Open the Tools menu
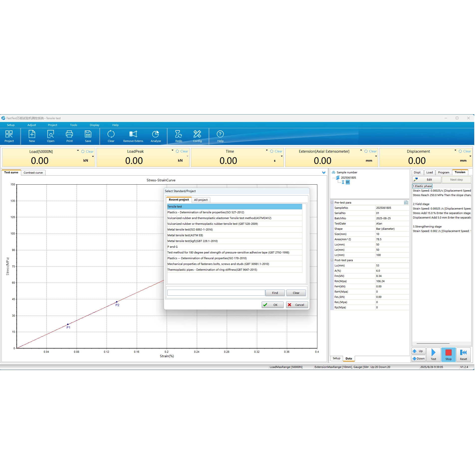 pyautogui.click(x=73, y=125)
